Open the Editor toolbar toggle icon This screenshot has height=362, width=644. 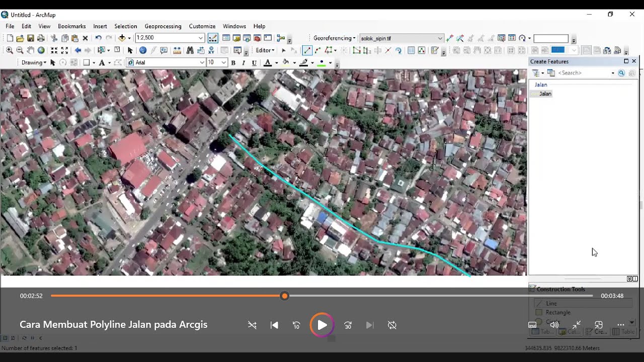(x=213, y=38)
